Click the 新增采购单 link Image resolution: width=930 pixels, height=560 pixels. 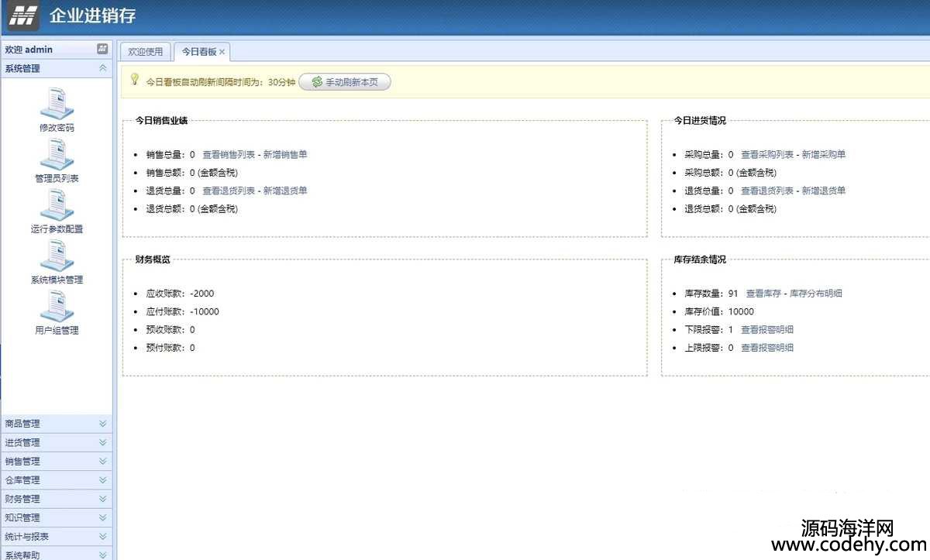(823, 154)
